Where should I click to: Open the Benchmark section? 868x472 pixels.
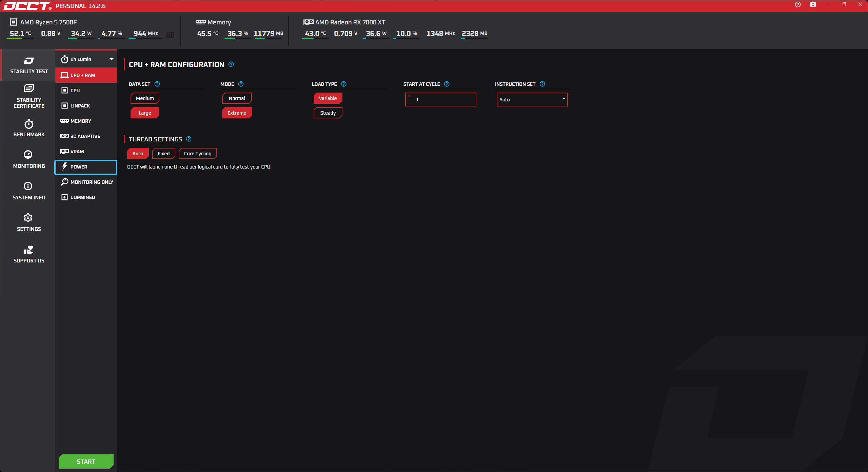(x=29, y=128)
